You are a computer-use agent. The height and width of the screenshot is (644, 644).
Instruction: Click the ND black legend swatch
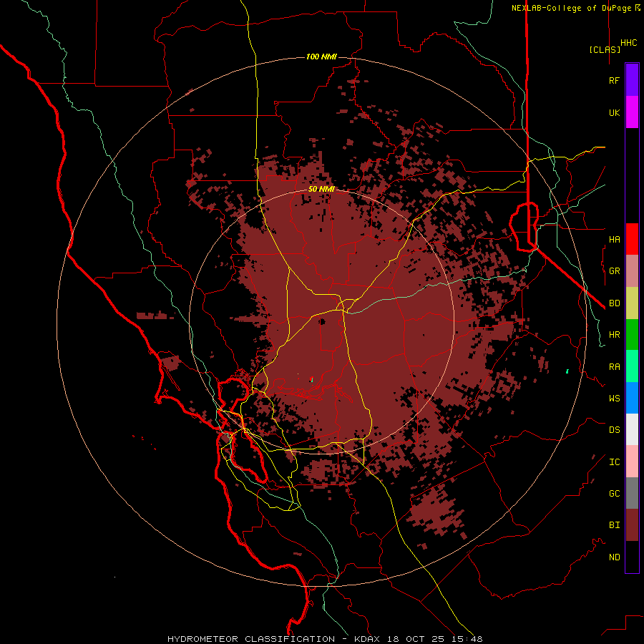pyautogui.click(x=632, y=557)
